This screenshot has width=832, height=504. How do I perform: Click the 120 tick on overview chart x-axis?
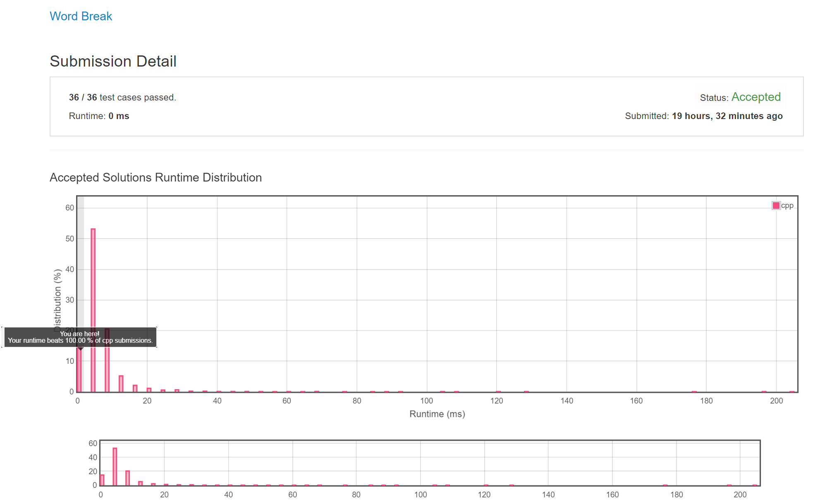point(484,494)
